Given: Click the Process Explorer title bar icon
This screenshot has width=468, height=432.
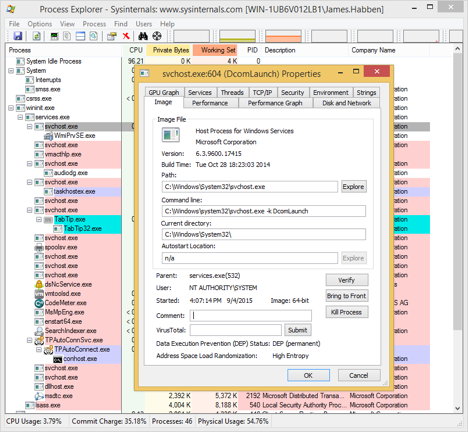Looking at the screenshot, I should pos(11,9).
